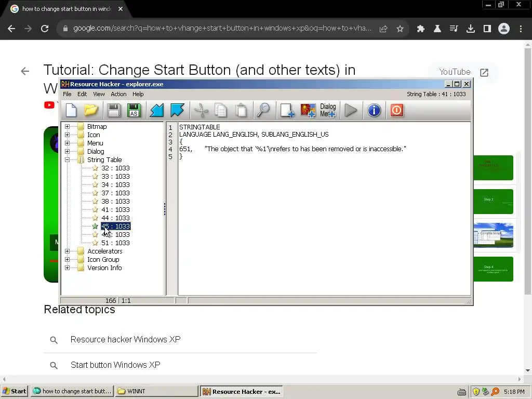Click the STRINGTABLE line in the editor
532x399 pixels.
(199, 127)
